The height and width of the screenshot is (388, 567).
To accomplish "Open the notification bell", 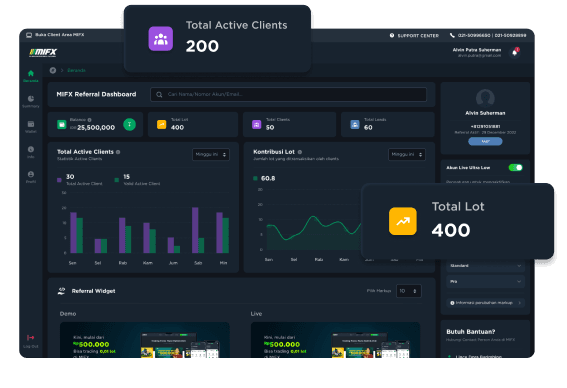I will (515, 53).
